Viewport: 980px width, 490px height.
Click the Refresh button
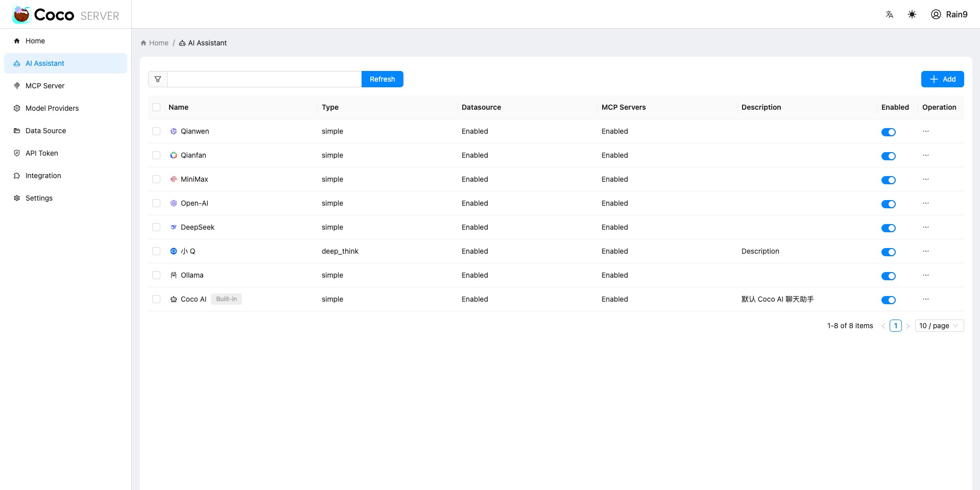[x=383, y=79]
